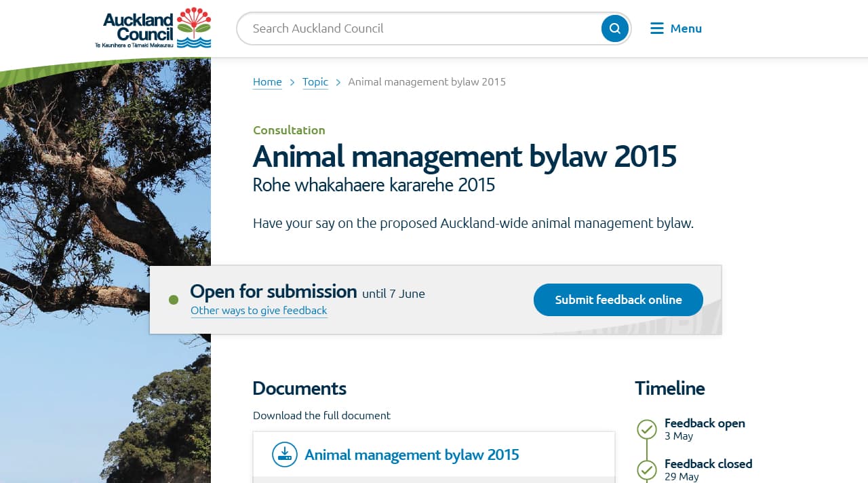868x483 pixels.
Task: Click the green Consultation label
Action: 289,130
